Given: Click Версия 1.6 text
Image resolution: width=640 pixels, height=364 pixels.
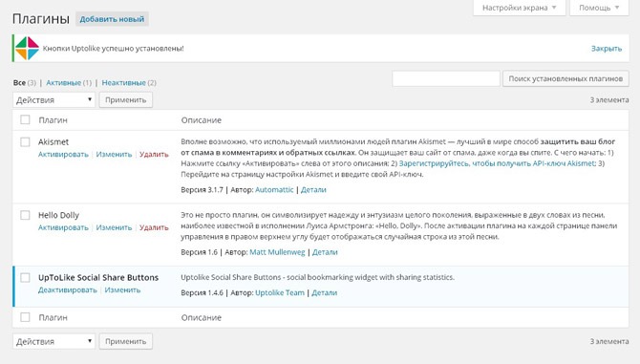Looking at the screenshot, I should [x=200, y=252].
